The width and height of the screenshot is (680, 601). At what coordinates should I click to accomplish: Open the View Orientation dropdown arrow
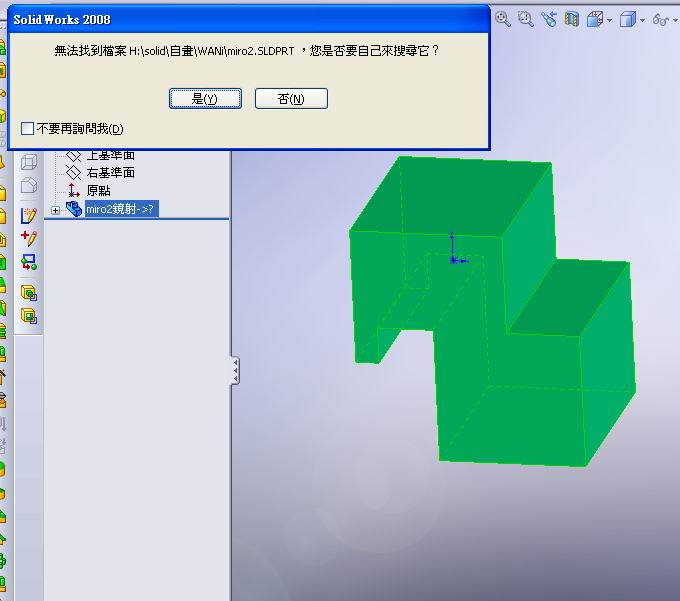[609, 20]
